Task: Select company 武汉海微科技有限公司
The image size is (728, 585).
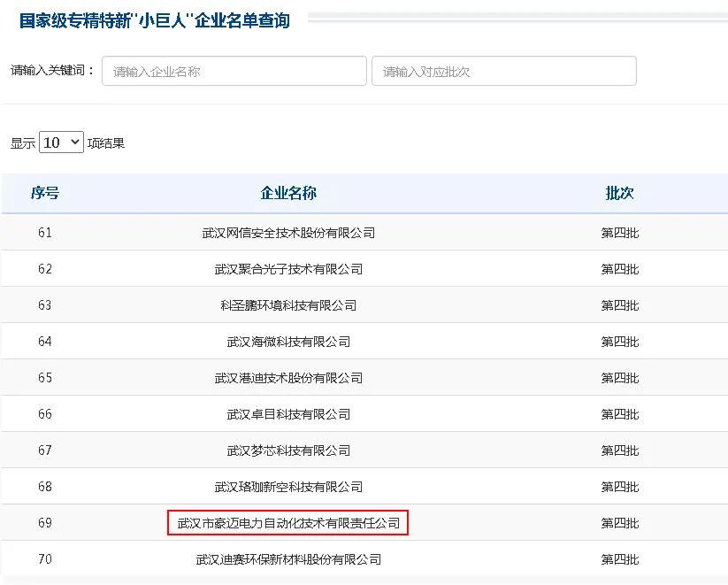Action: click(x=288, y=342)
